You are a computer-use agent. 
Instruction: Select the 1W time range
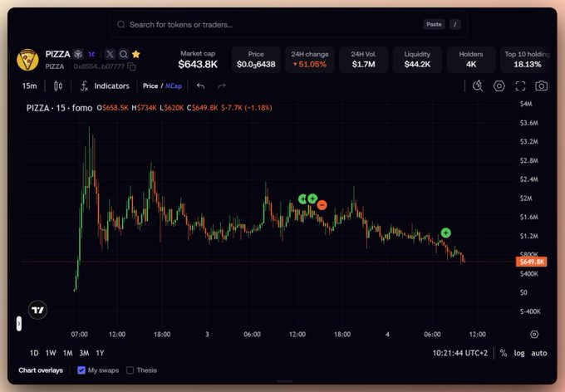pos(51,353)
